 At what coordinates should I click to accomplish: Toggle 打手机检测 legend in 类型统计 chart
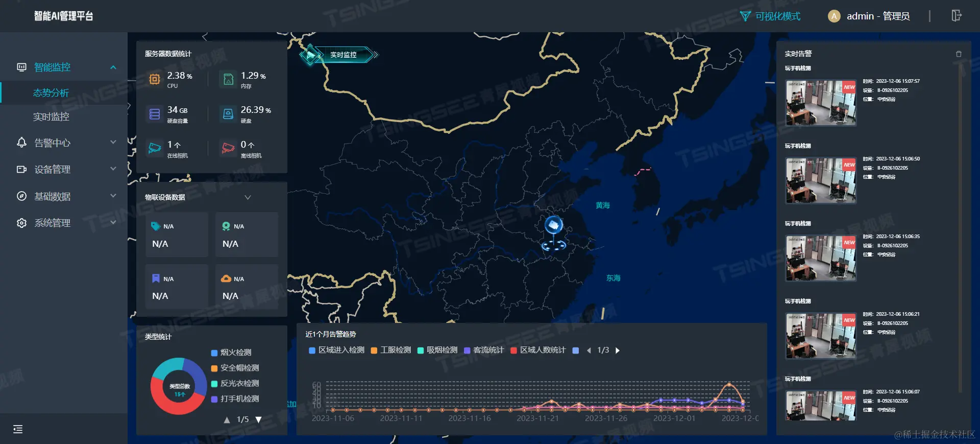pos(235,399)
